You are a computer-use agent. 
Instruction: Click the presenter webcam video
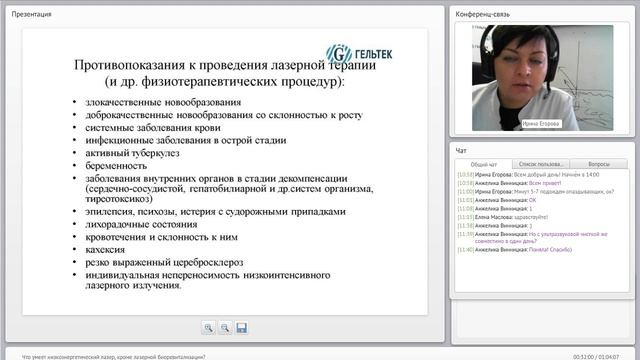(542, 78)
